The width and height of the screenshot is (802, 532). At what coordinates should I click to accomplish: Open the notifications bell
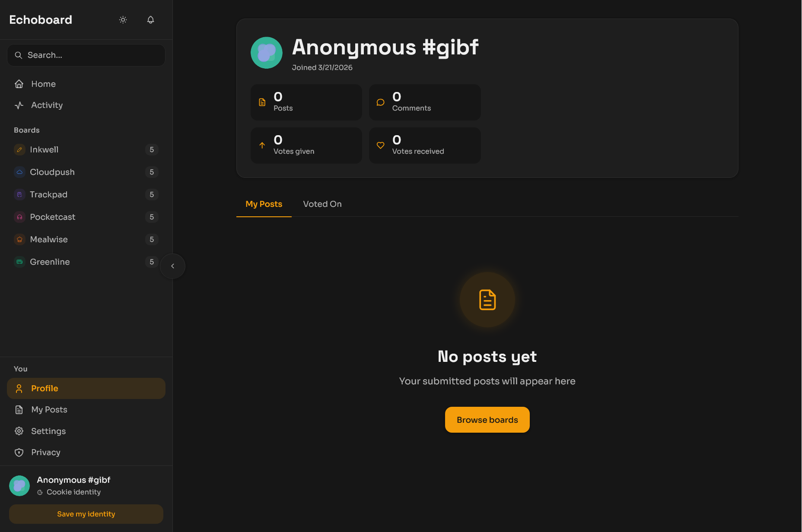tap(150, 20)
